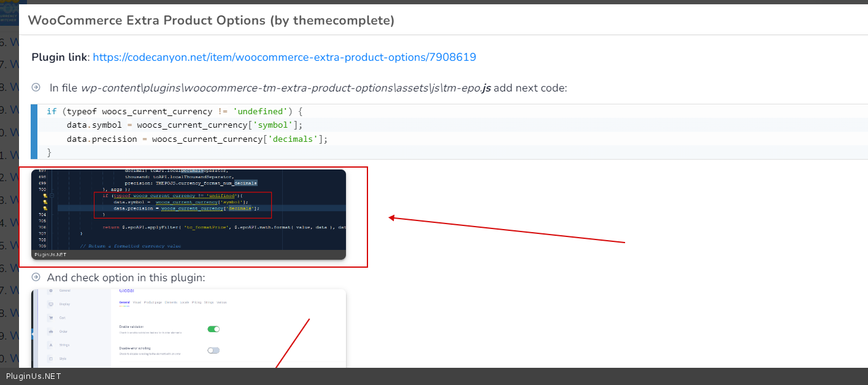
Task: Collapse the code fold marker at the typeof line
Action: tap(52, 195)
